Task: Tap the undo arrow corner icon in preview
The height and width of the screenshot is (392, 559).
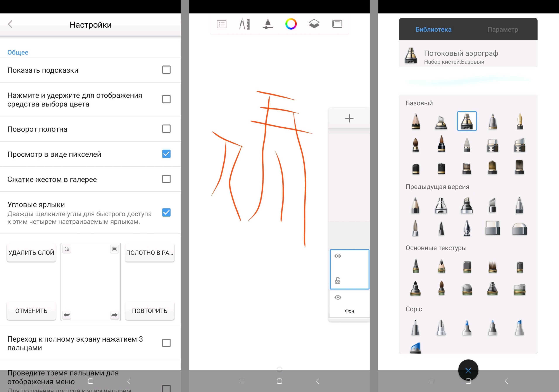Action: [66, 315]
